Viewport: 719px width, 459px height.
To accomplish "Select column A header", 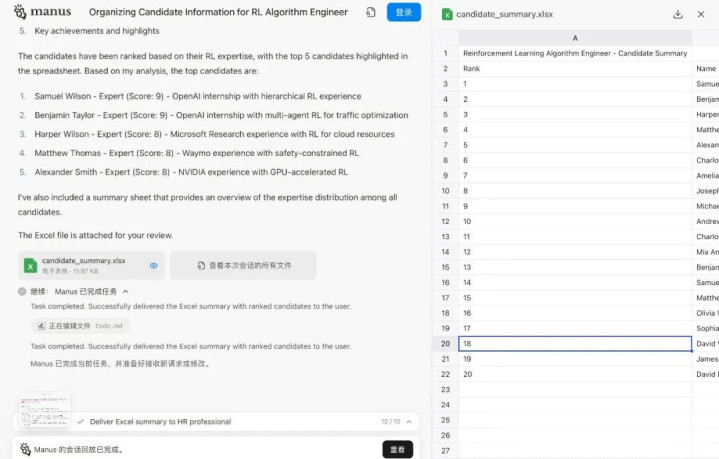I will click(575, 38).
